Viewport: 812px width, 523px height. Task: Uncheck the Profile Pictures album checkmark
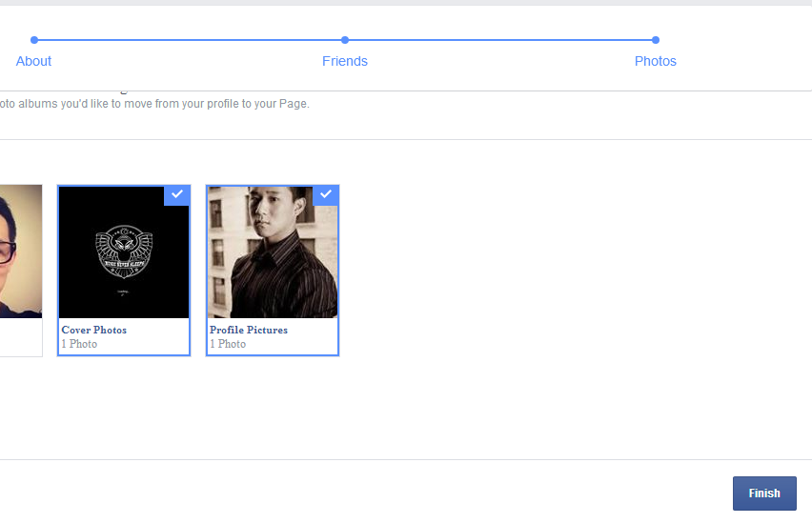326,194
